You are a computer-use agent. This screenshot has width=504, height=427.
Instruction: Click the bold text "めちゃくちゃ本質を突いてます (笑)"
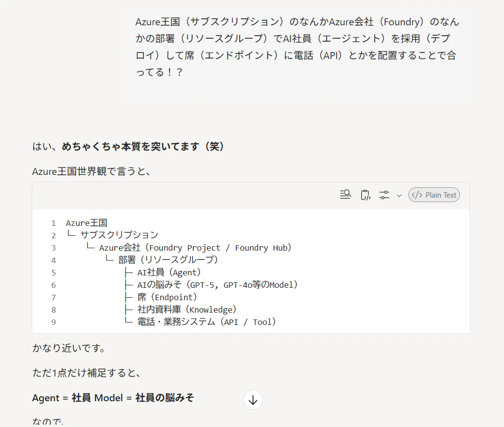(143, 147)
